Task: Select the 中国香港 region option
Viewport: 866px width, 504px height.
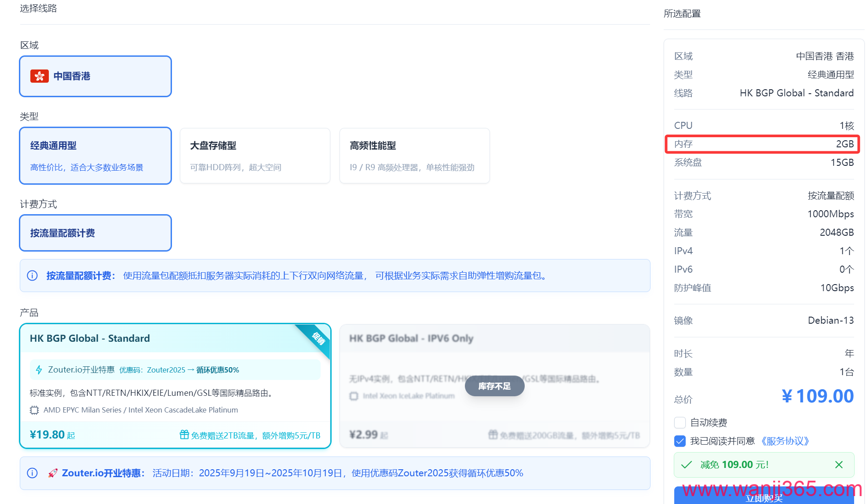Action: [95, 76]
